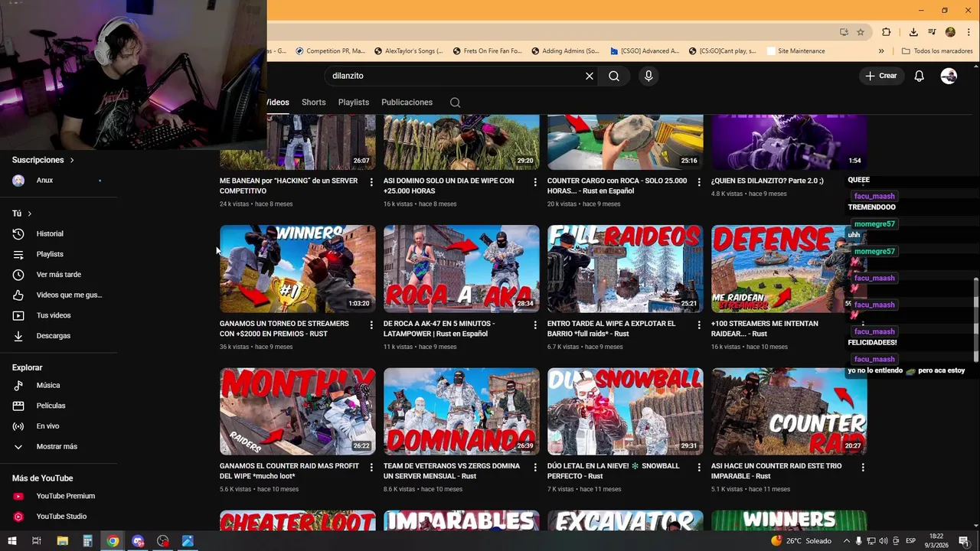Open YouTube Premium link
This screenshot has height=551, width=980.
66,496
